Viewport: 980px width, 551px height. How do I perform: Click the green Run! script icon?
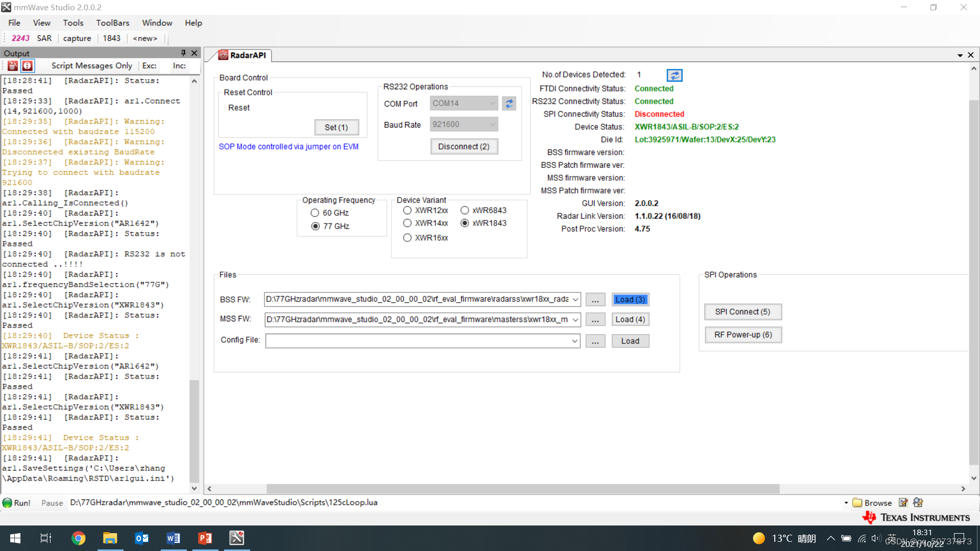pyautogui.click(x=8, y=503)
